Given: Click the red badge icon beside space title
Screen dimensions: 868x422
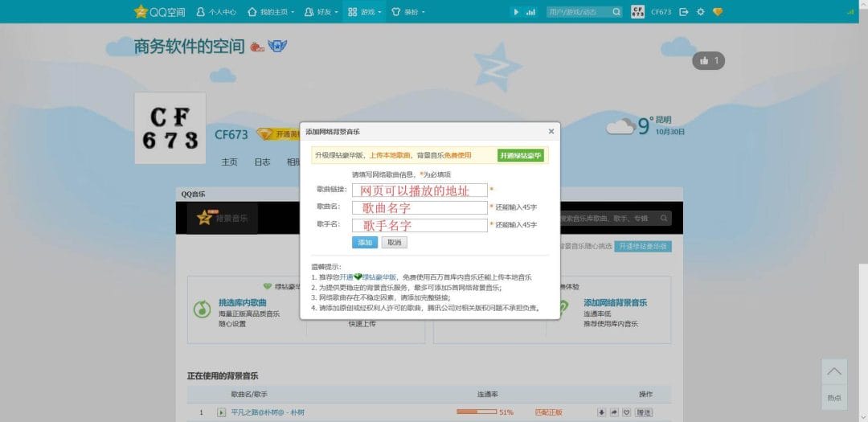Looking at the screenshot, I should point(257,47).
